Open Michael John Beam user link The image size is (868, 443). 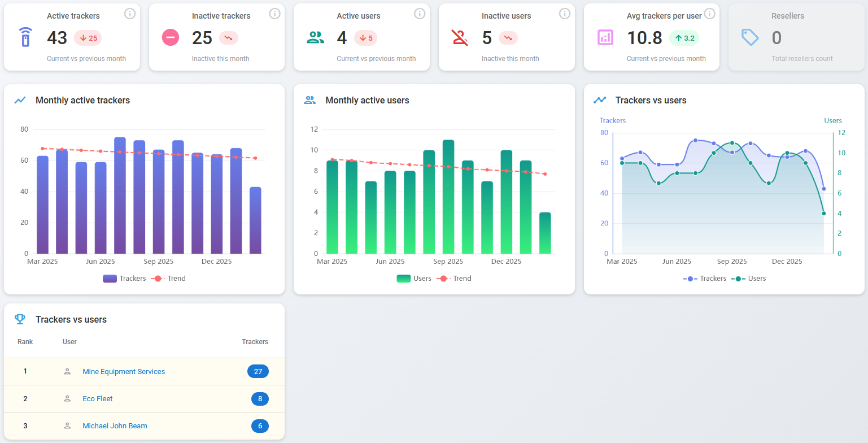pyautogui.click(x=115, y=426)
